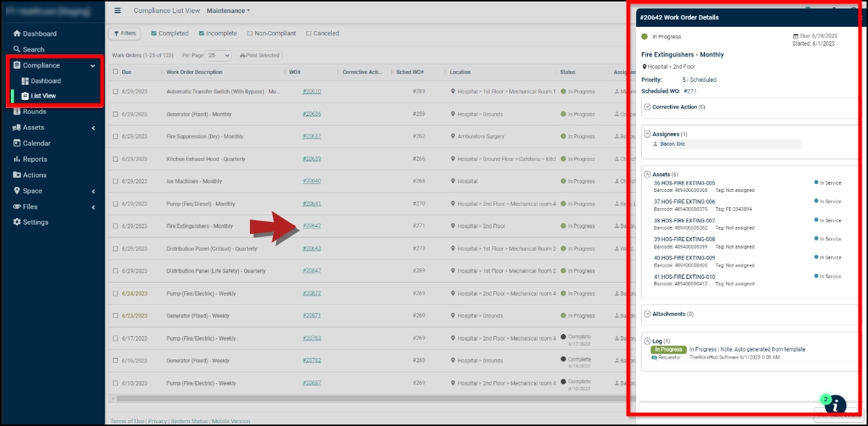Image resolution: width=868 pixels, height=426 pixels.
Task: Go to Settings gear in sidebar
Action: point(17,222)
